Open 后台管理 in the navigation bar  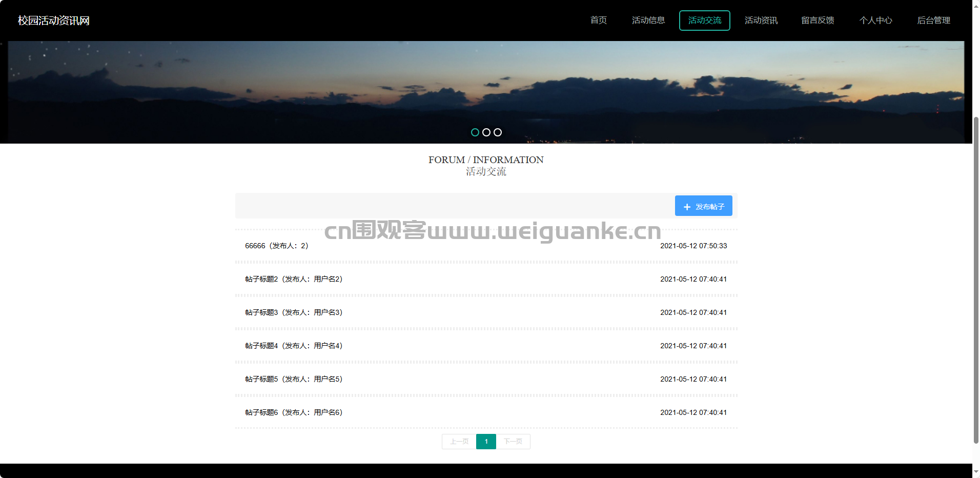click(x=933, y=21)
